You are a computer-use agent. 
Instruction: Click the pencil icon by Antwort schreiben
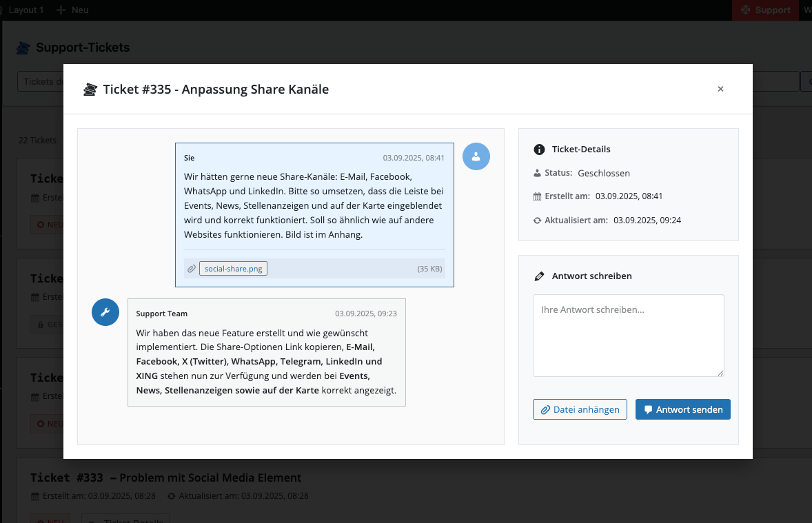coord(539,276)
